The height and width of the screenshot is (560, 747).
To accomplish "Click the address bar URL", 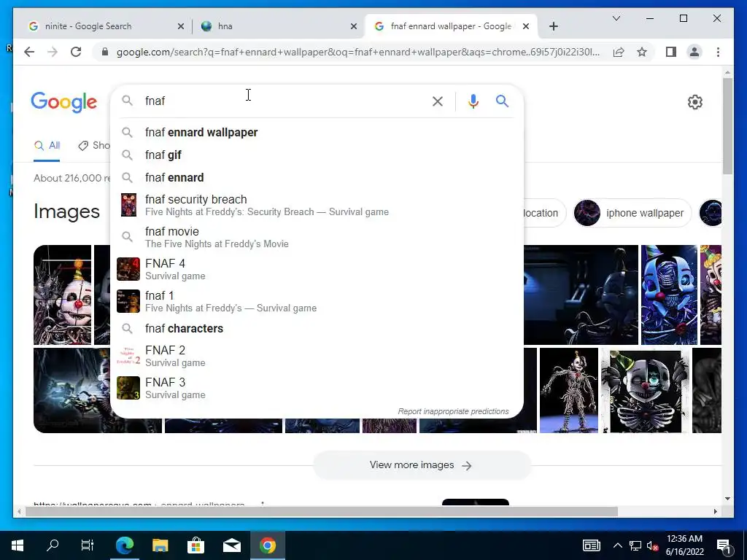I will click(x=357, y=52).
